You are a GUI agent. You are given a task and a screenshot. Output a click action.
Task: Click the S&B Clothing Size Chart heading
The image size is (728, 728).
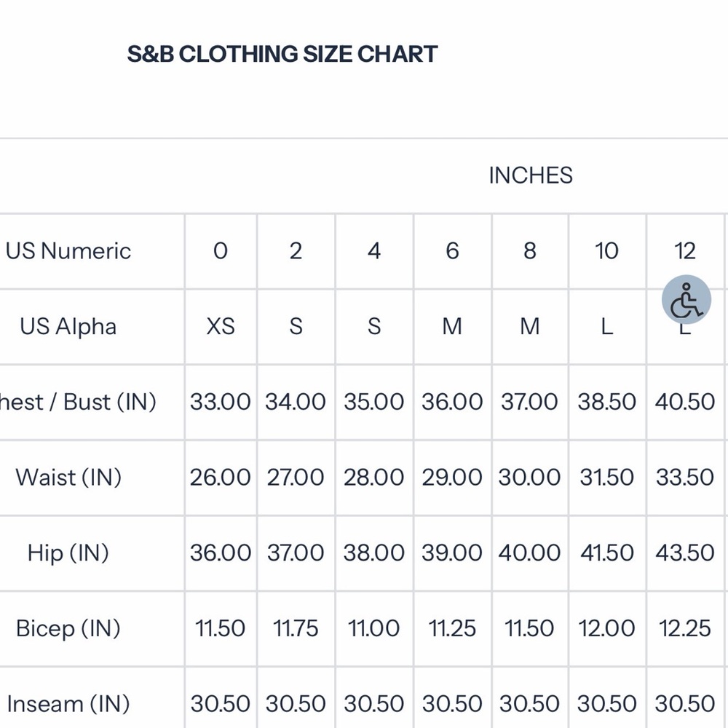point(282,54)
